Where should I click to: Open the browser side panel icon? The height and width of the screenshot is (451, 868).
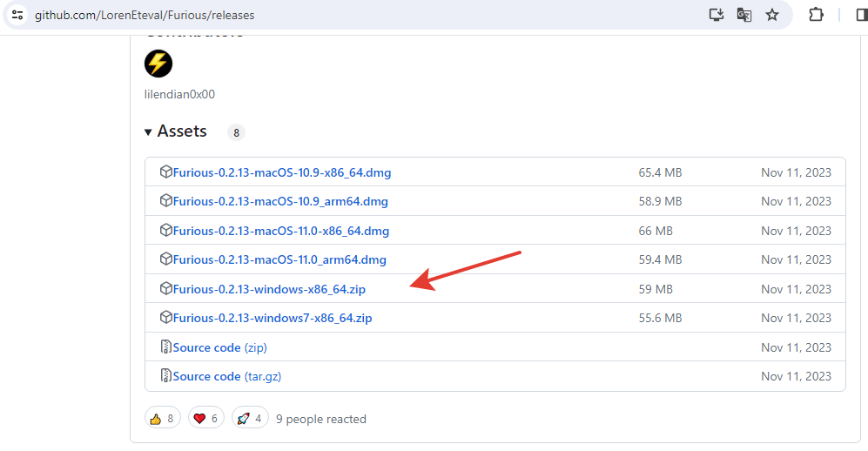pyautogui.click(x=862, y=15)
